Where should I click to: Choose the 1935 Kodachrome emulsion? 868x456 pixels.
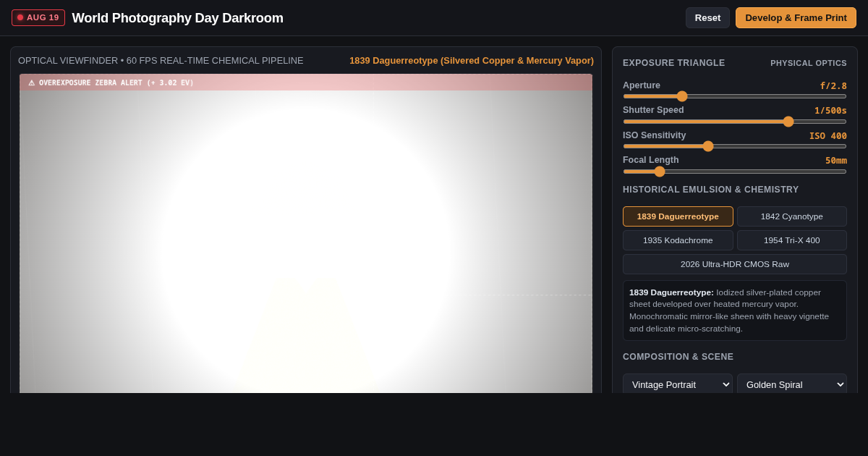[678, 240]
